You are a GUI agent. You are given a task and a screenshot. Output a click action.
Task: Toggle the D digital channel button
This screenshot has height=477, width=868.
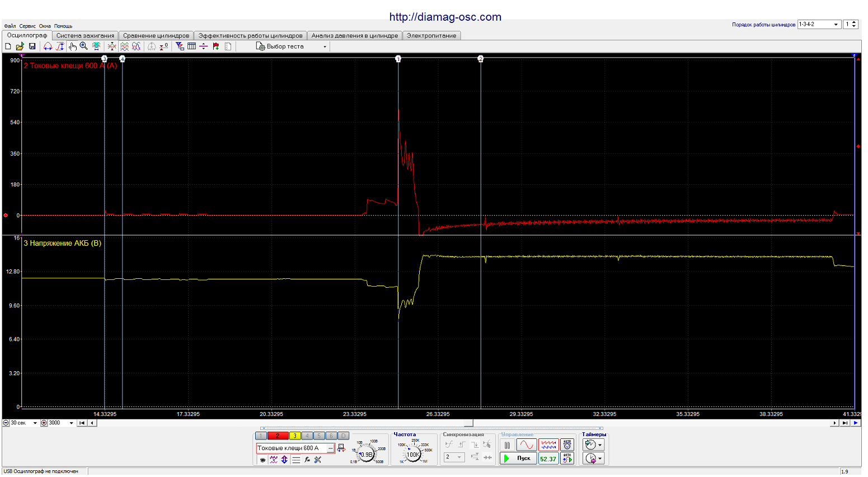click(x=344, y=436)
